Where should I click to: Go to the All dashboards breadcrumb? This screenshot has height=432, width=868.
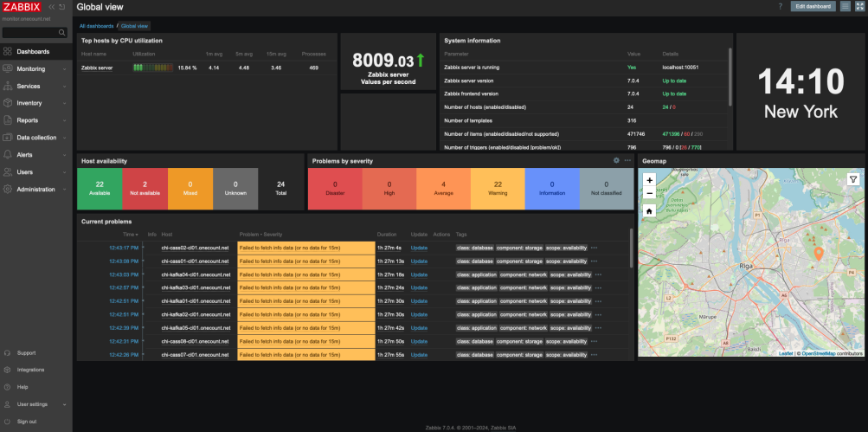pyautogui.click(x=96, y=26)
